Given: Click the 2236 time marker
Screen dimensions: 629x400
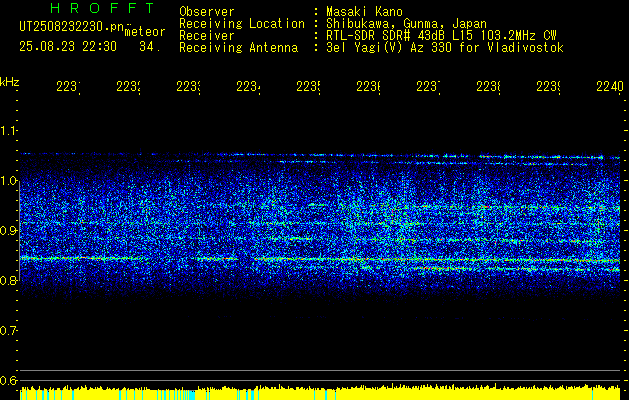Looking at the screenshot, I should tap(369, 87).
